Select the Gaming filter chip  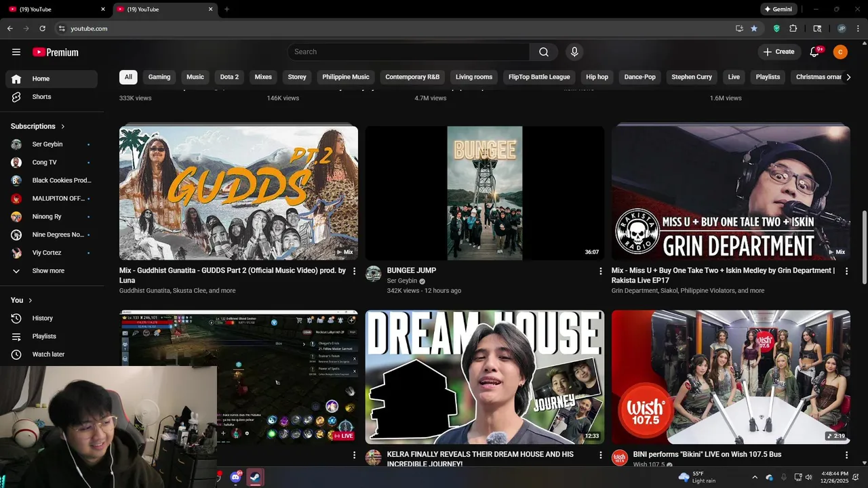click(x=159, y=77)
